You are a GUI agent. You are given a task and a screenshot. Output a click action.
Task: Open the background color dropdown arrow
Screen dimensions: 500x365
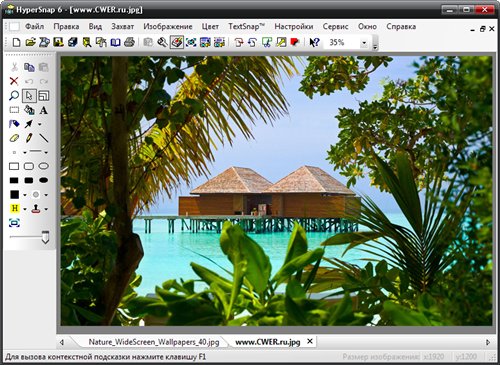coord(46,195)
